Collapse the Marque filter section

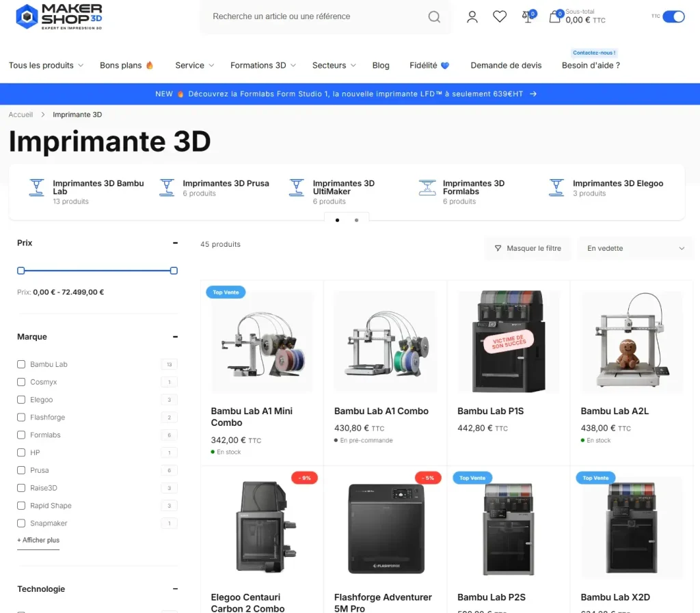tap(175, 337)
